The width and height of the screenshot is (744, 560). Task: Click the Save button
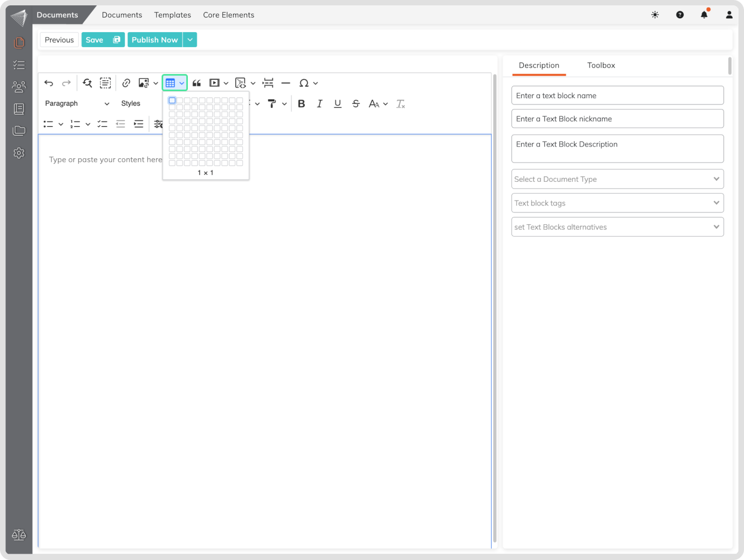(x=103, y=40)
